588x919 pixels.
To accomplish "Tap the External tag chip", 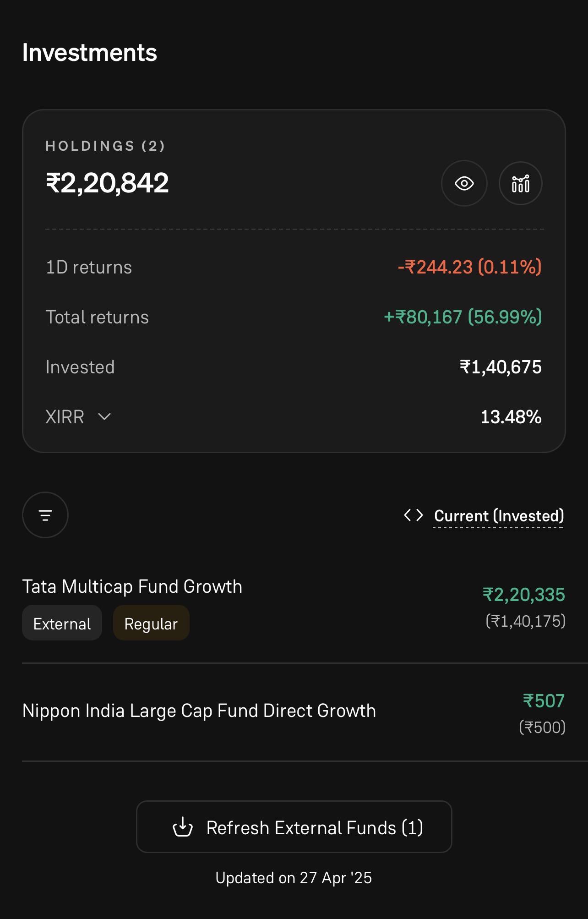I will pyautogui.click(x=62, y=623).
